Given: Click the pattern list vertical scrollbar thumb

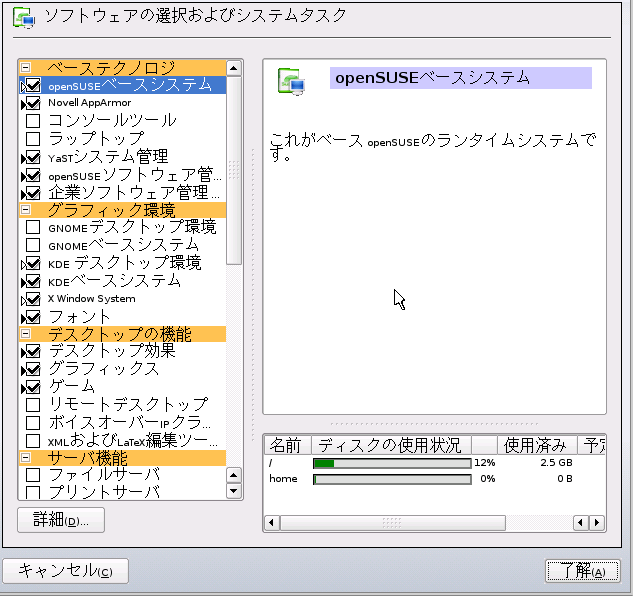Looking at the screenshot, I should [x=234, y=170].
